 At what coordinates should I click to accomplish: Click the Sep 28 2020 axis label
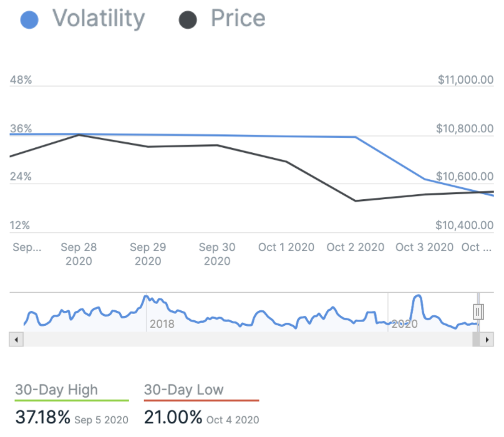pyautogui.click(x=79, y=254)
